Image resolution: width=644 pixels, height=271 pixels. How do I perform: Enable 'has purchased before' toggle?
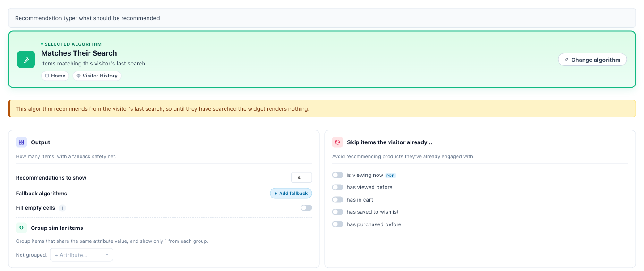click(x=338, y=224)
